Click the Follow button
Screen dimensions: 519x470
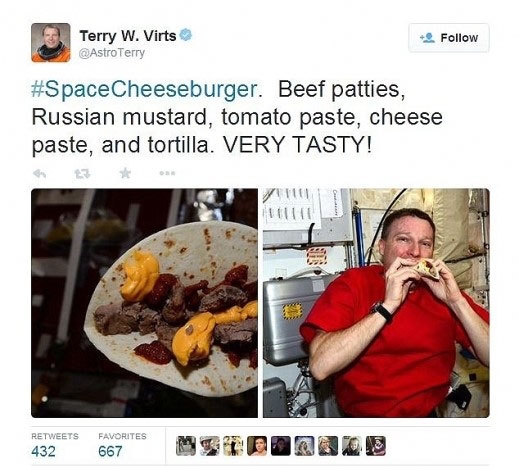pos(449,38)
